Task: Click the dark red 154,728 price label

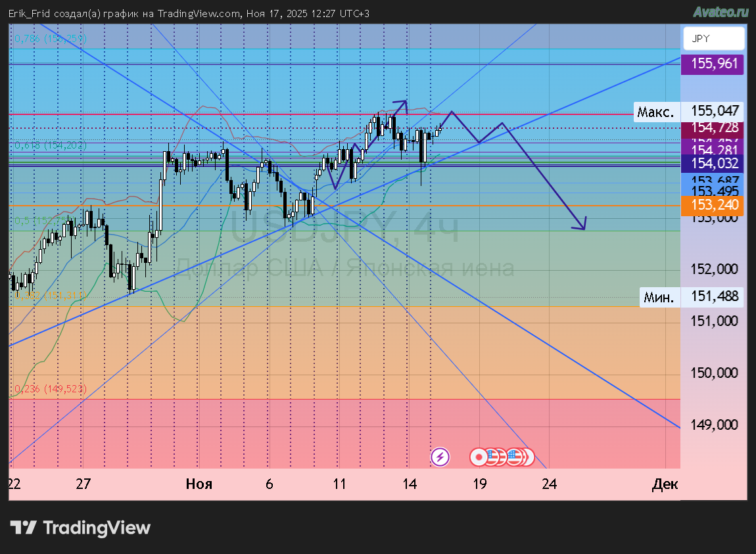Action: [x=713, y=127]
